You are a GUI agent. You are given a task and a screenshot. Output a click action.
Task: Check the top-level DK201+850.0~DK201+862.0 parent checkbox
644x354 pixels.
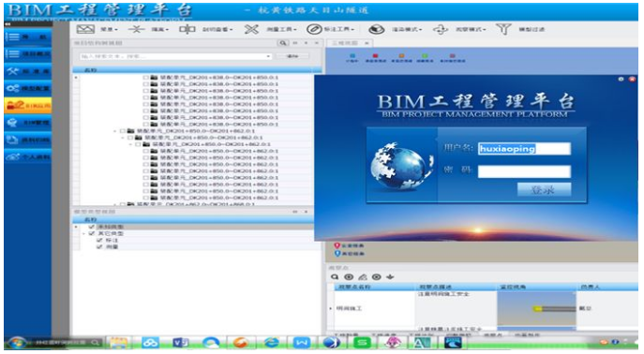click(123, 131)
